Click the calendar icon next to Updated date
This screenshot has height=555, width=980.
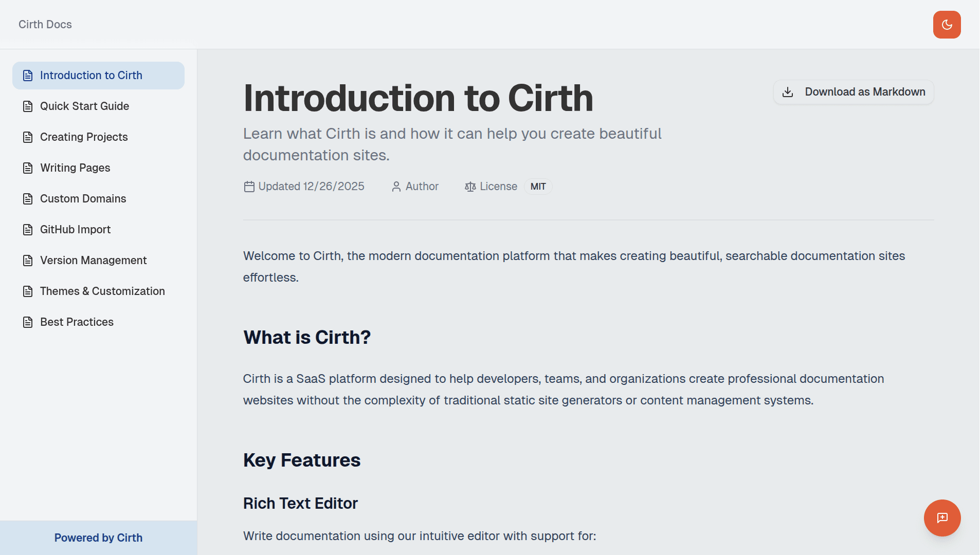[249, 187]
